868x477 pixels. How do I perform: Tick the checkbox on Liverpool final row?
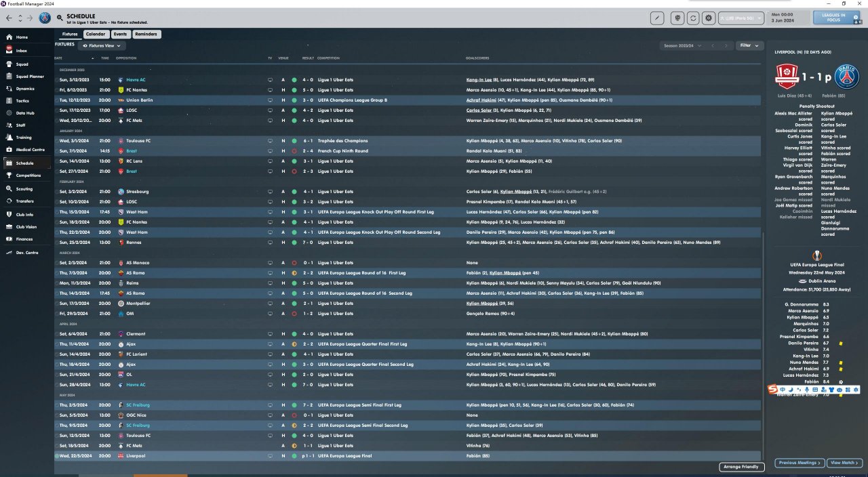point(57,456)
